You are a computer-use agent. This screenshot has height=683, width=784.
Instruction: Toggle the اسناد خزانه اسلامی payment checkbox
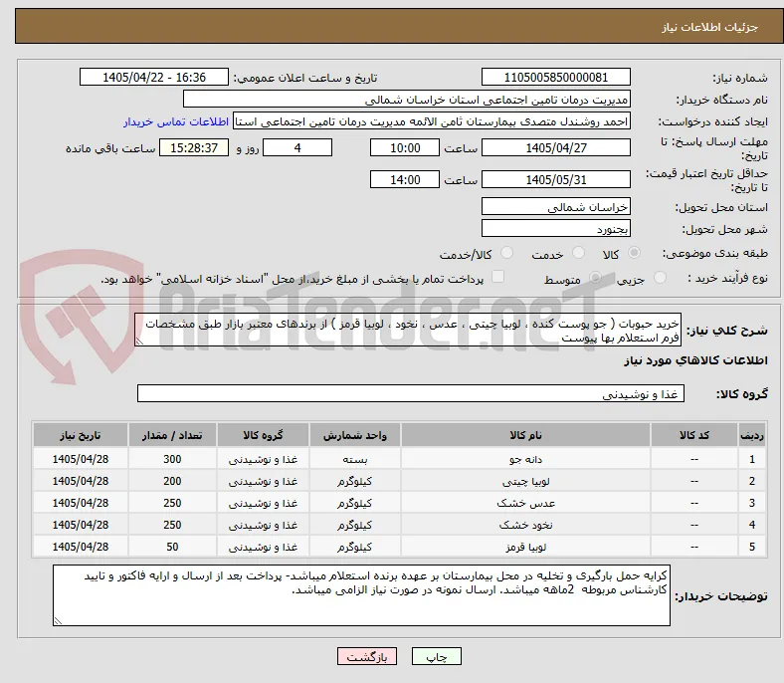tap(498, 276)
